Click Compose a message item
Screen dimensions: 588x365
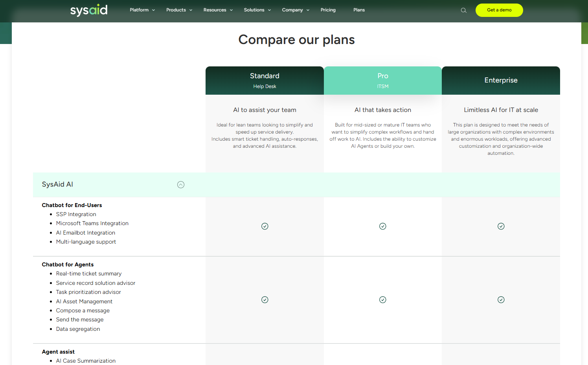[83, 310]
